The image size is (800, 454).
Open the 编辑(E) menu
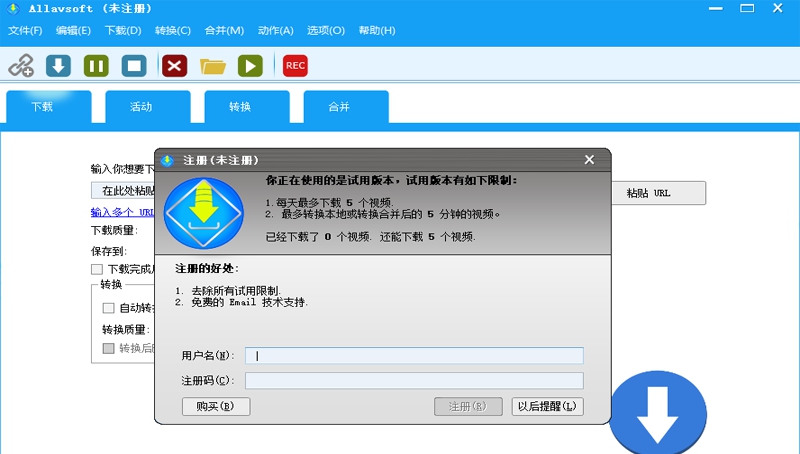click(x=73, y=31)
